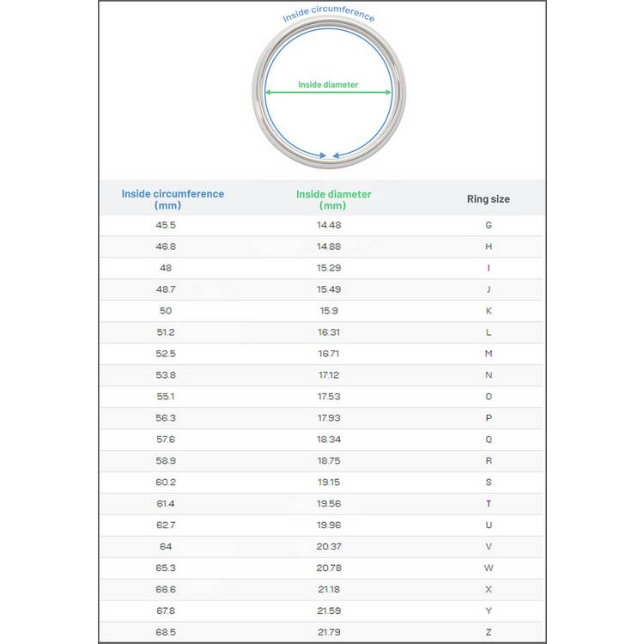Select ring size M
The height and width of the screenshot is (644, 644).
489,354
